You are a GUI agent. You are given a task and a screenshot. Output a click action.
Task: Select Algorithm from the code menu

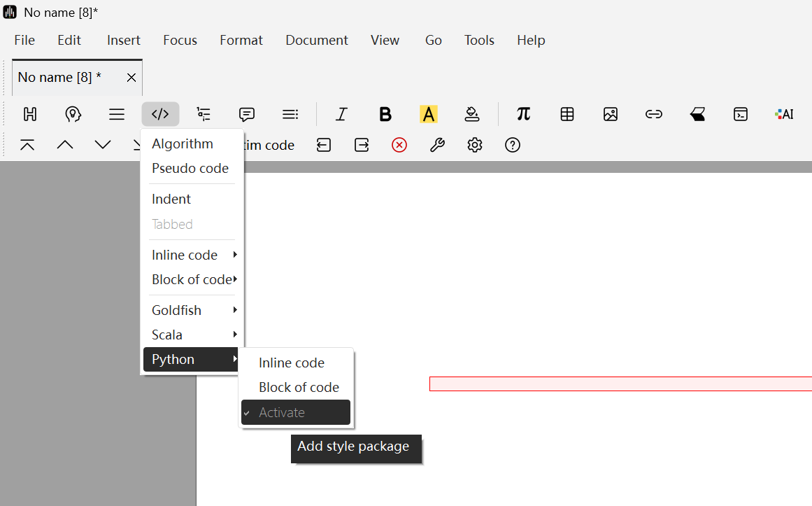coord(183,143)
